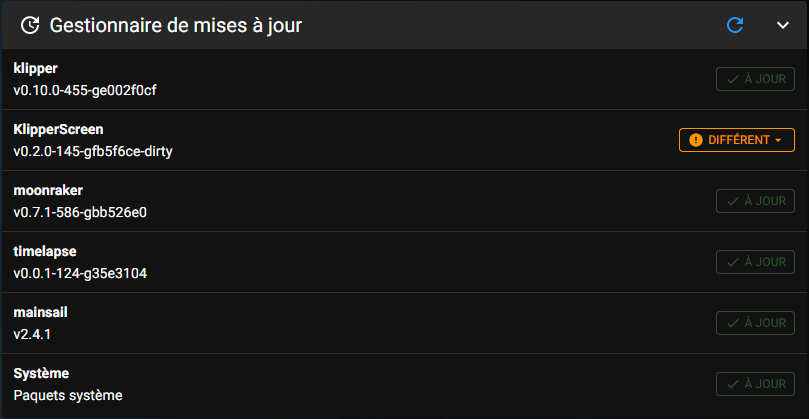Click the warning icon on KlipperScreen status
Viewport: 809px width, 419px height.
click(695, 140)
